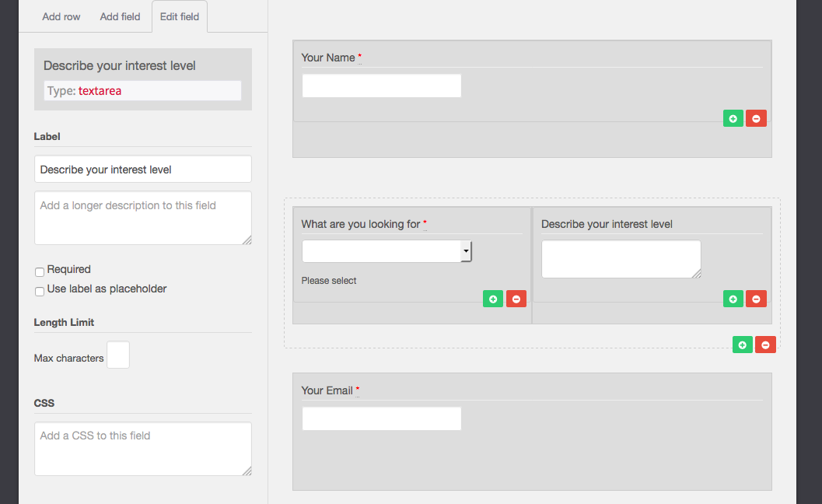The height and width of the screenshot is (504, 822).
Task: Click the 'Max characters' label text
Action: [x=68, y=359]
